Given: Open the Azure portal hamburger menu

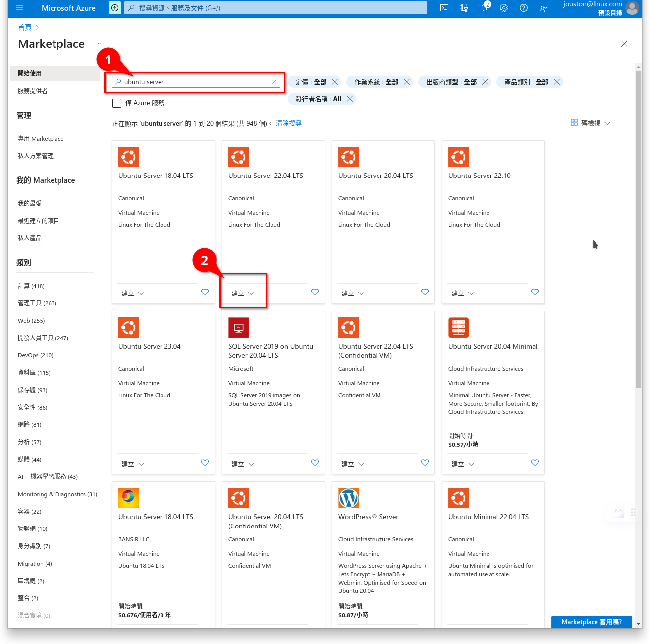Looking at the screenshot, I should coord(20,8).
